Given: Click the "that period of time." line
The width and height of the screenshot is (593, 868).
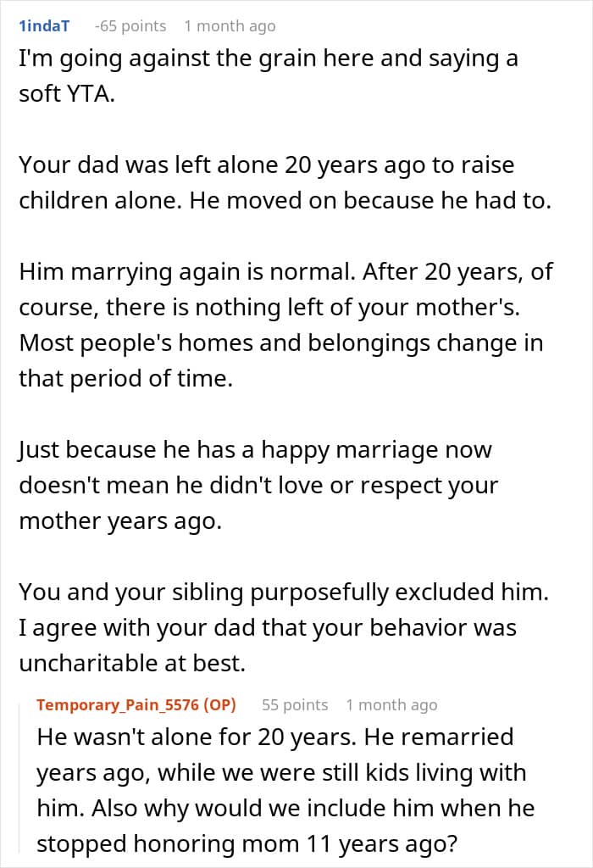Looking at the screenshot, I should [x=126, y=379].
